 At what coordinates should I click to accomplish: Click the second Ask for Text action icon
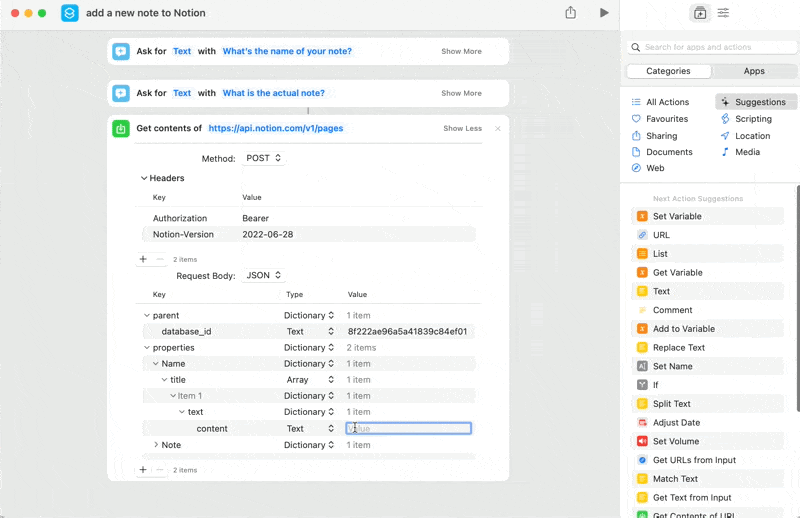click(121, 93)
